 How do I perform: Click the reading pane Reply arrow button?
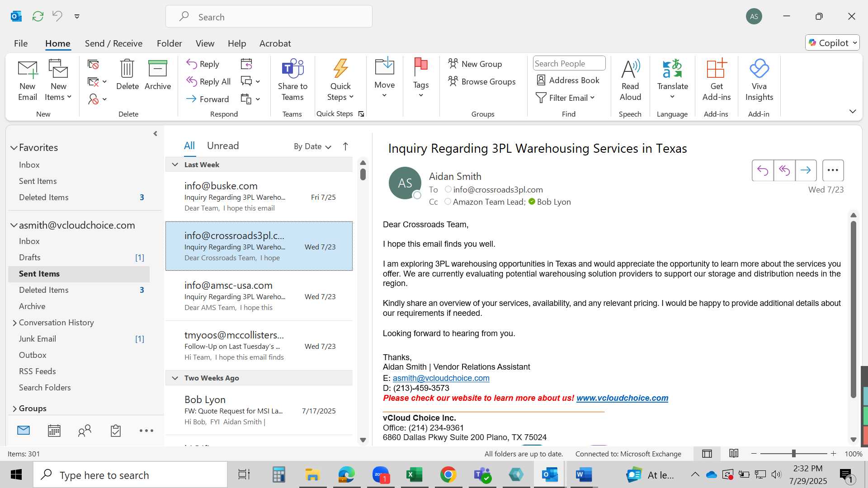pos(763,170)
